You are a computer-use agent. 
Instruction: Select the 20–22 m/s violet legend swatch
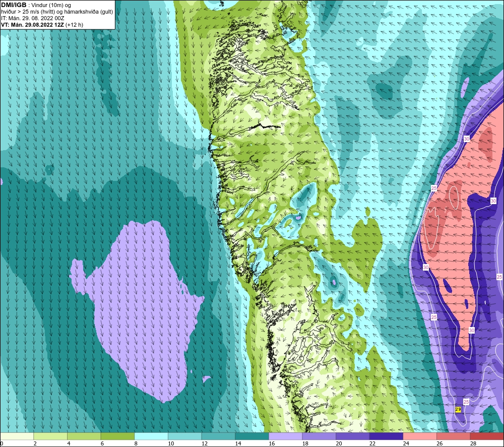click(x=353, y=436)
